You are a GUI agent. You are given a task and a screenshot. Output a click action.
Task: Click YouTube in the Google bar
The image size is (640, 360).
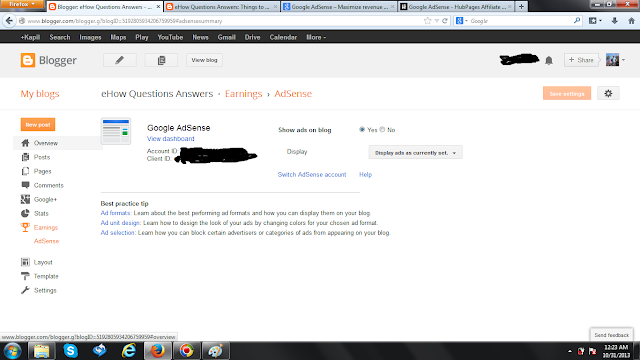(x=170, y=37)
